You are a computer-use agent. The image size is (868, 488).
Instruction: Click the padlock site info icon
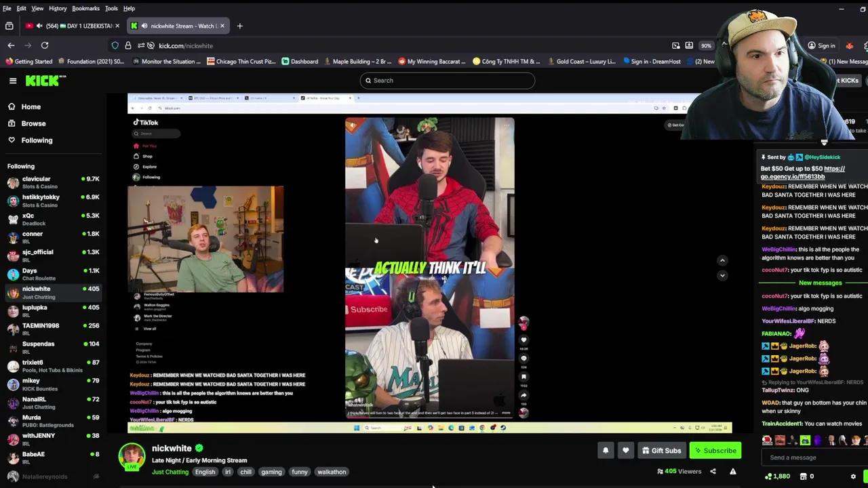click(x=127, y=45)
